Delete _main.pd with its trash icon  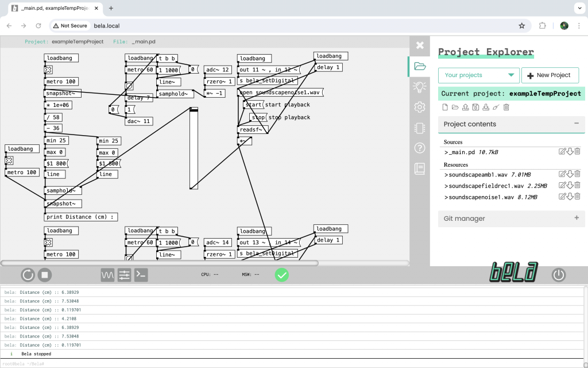point(578,152)
